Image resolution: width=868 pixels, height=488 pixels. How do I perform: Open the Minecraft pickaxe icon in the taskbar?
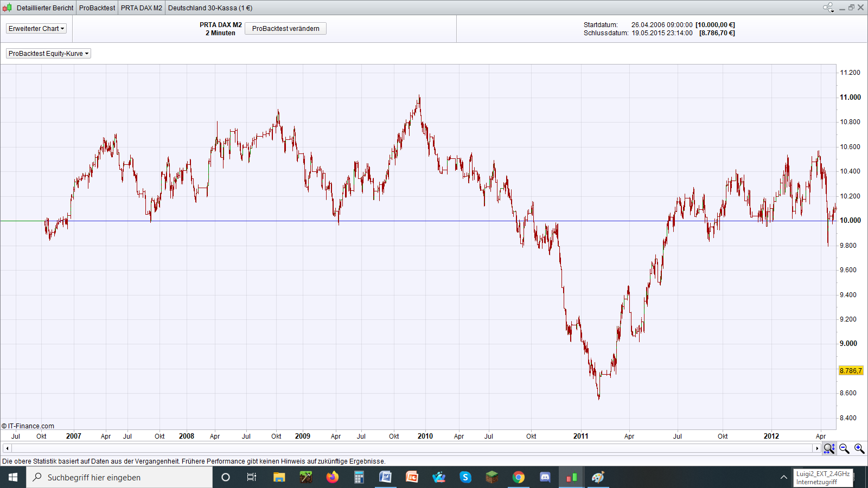[x=306, y=477]
